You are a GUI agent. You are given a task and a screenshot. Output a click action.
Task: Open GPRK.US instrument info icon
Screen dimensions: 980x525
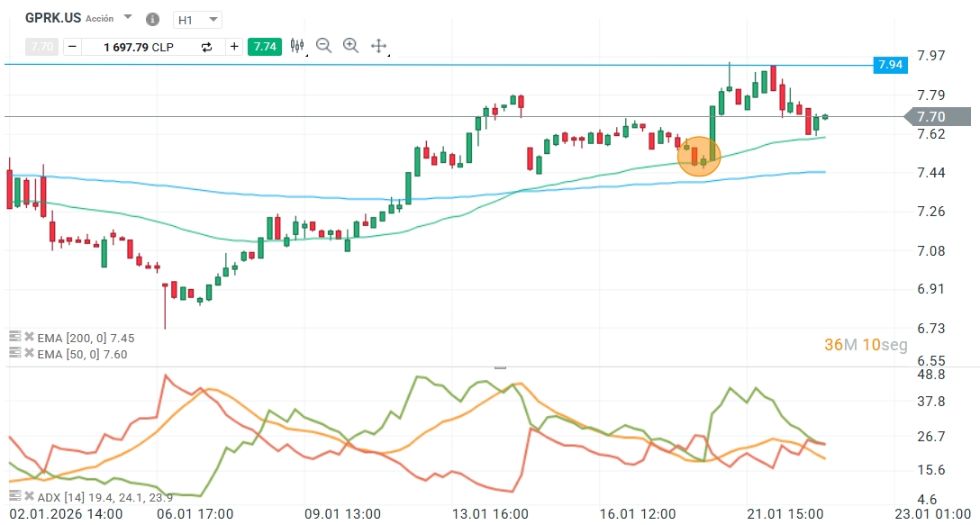coord(151,19)
